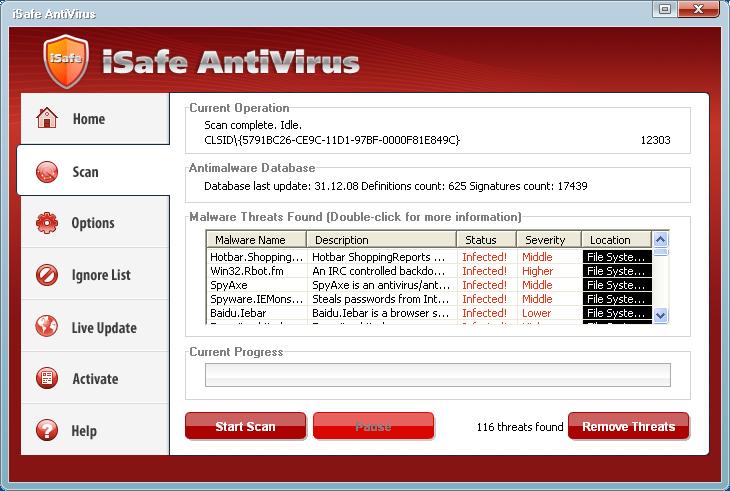Click the Home house icon
730x491 pixels.
tap(46, 119)
